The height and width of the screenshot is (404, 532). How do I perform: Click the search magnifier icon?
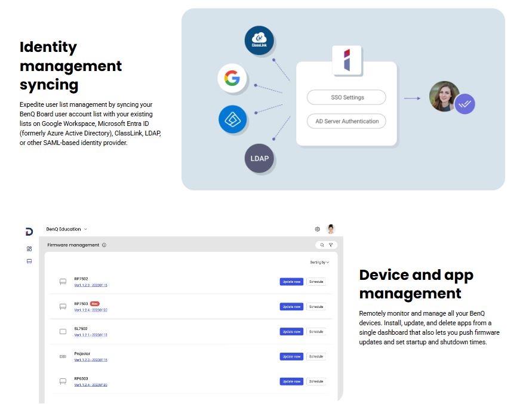click(322, 245)
